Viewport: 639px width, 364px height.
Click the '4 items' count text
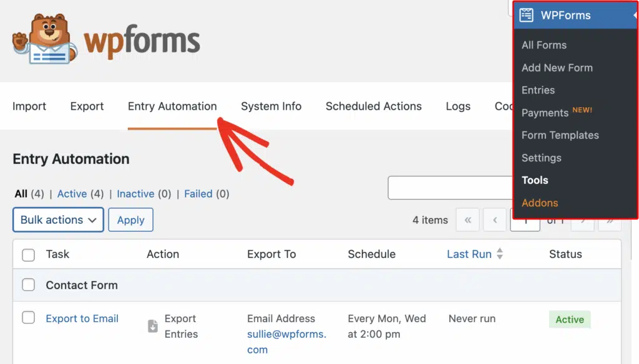430,220
